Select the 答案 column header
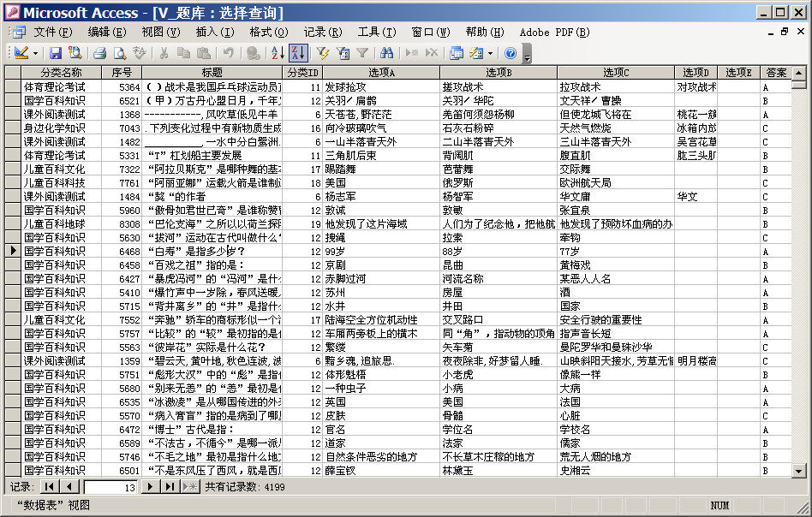This screenshot has width=812, height=517. 776,73
